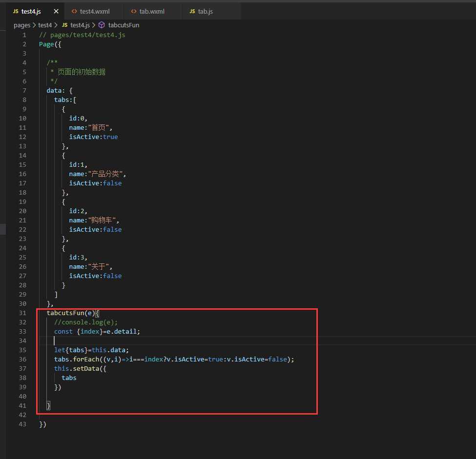The width and height of the screenshot is (476, 459).
Task: Open the 'pages' breadcrumb folder
Action: click(22, 25)
